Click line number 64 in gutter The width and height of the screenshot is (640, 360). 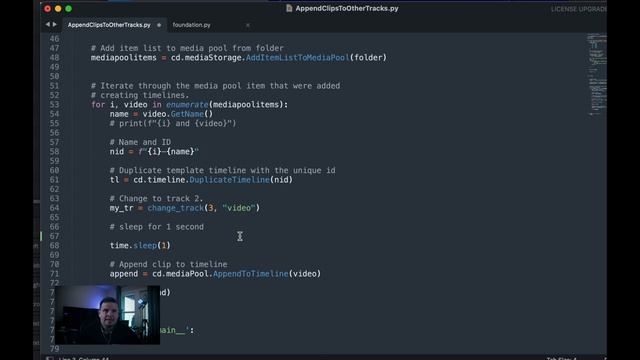(54, 208)
